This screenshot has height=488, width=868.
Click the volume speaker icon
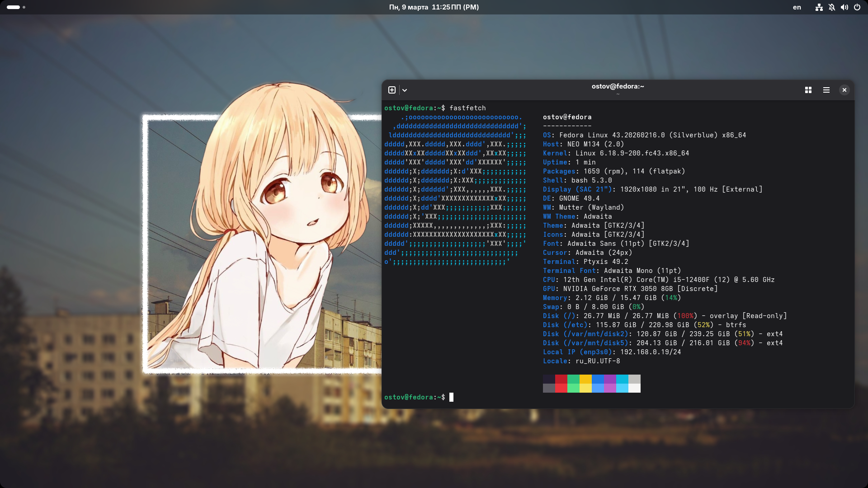click(x=844, y=7)
